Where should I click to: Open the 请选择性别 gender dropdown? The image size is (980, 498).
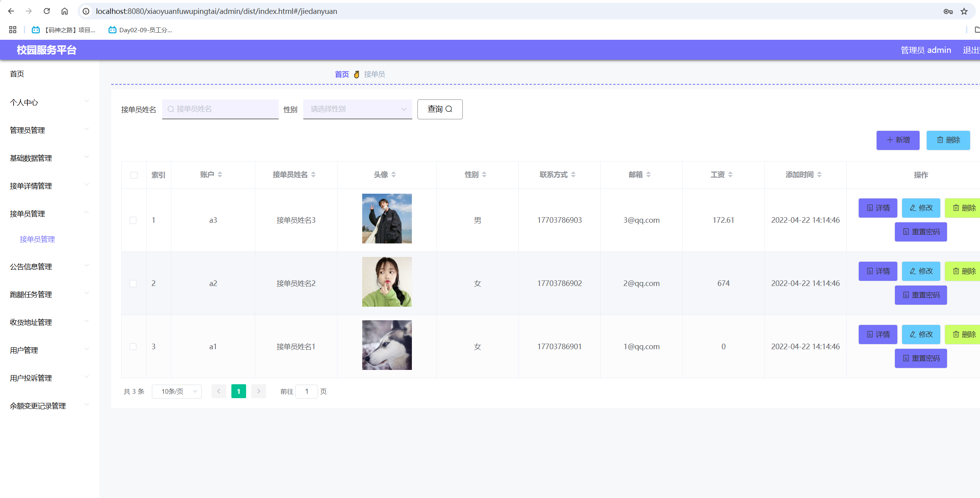coord(357,109)
